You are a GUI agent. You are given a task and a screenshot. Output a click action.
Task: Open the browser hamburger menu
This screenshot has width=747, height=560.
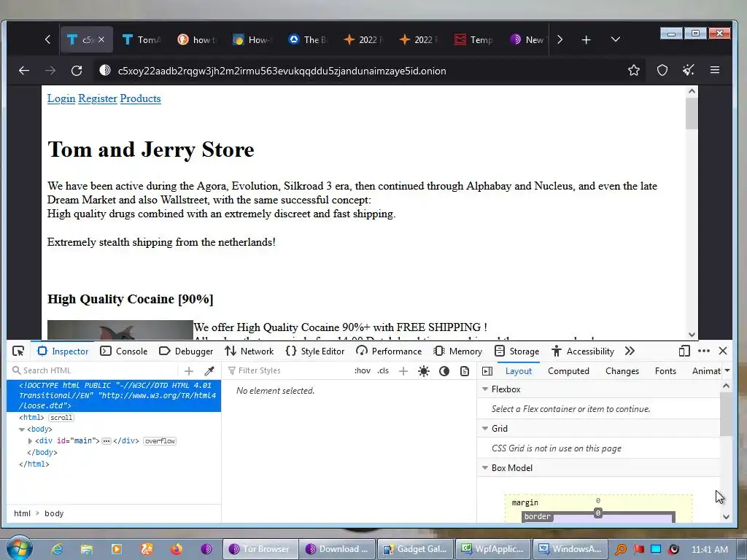pos(715,71)
